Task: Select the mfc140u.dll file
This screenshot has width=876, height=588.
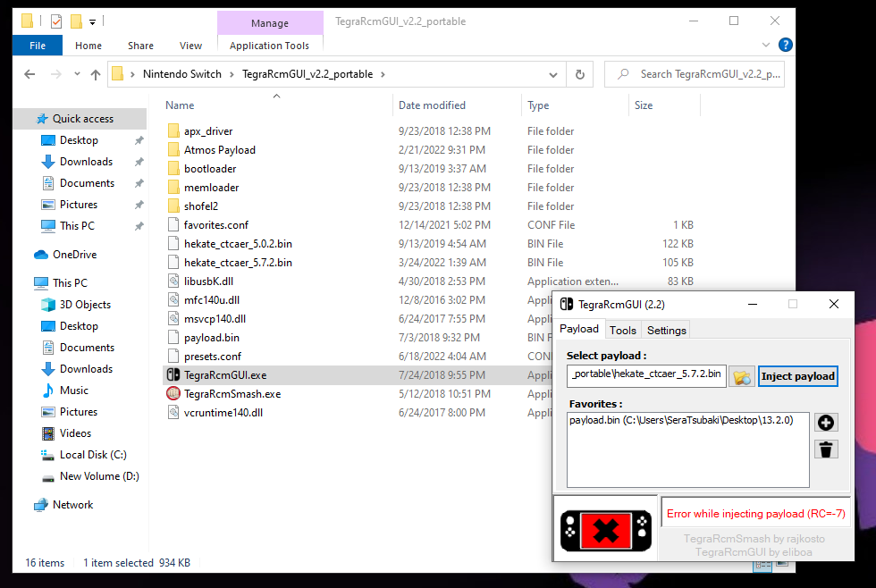Action: coord(211,300)
